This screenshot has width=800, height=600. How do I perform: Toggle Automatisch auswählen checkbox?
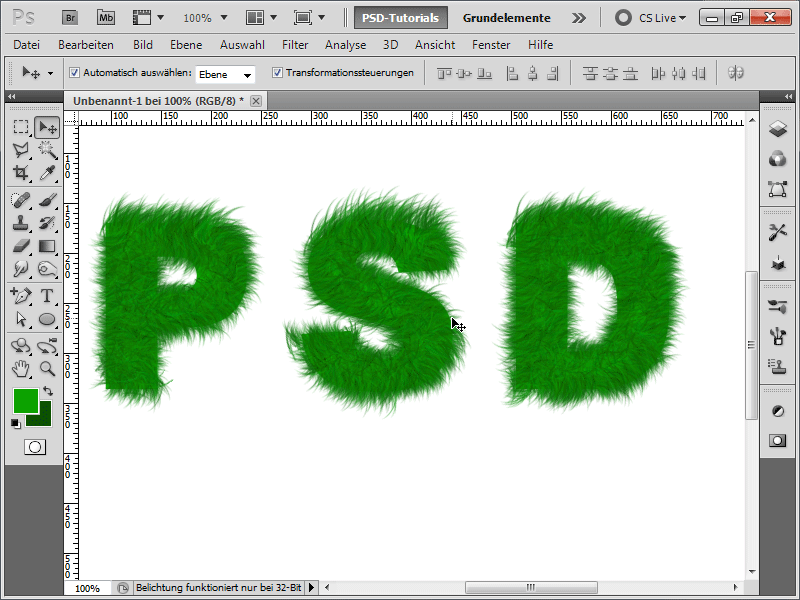74,73
